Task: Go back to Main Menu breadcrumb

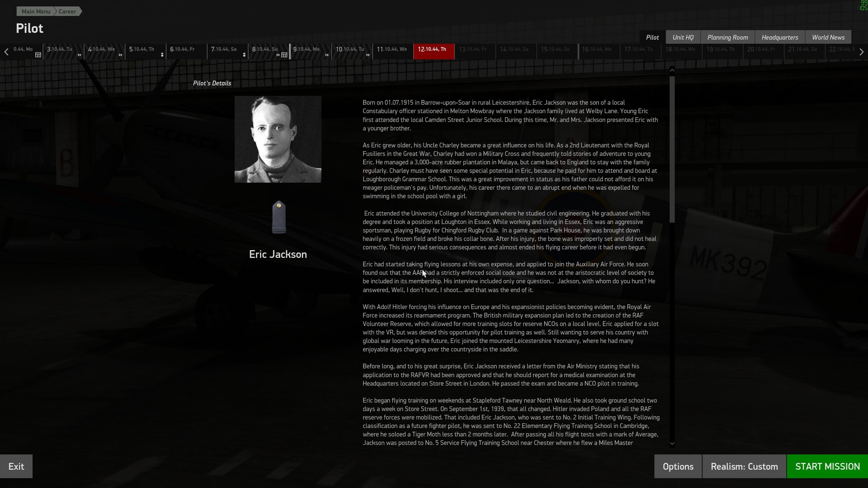Action: pyautogui.click(x=36, y=11)
